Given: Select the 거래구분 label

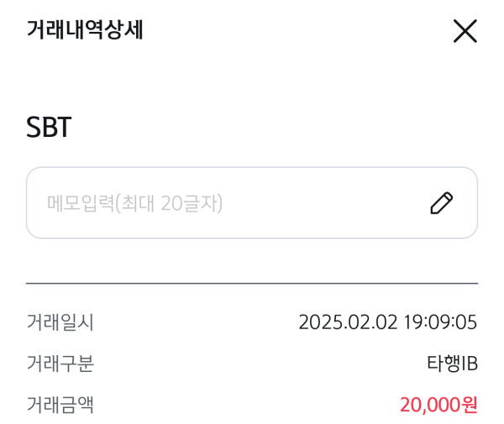Looking at the screenshot, I should 60,364.
